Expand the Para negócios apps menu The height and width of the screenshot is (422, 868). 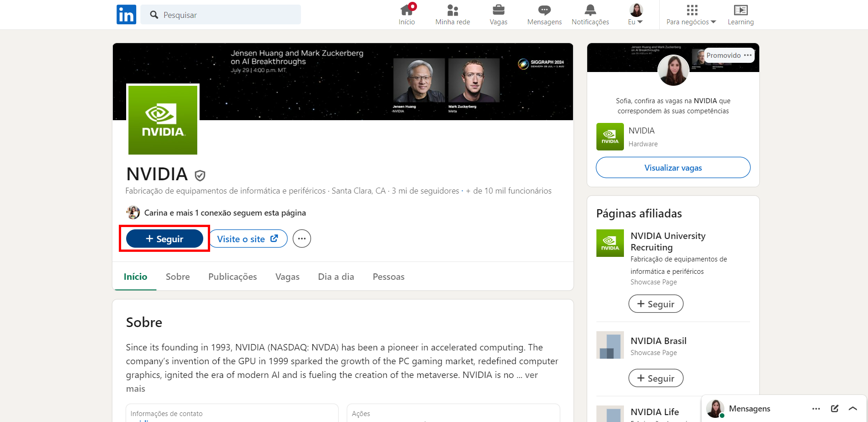pos(691,15)
